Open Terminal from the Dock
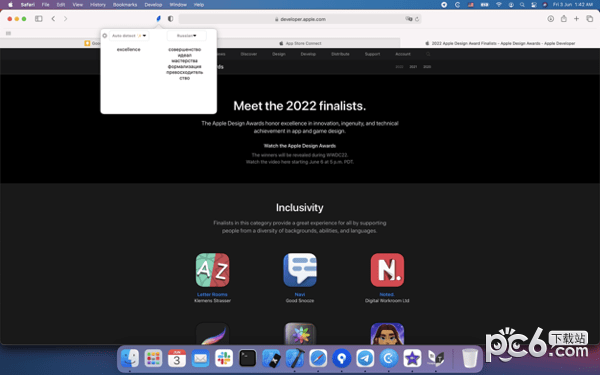 pyautogui.click(x=248, y=359)
